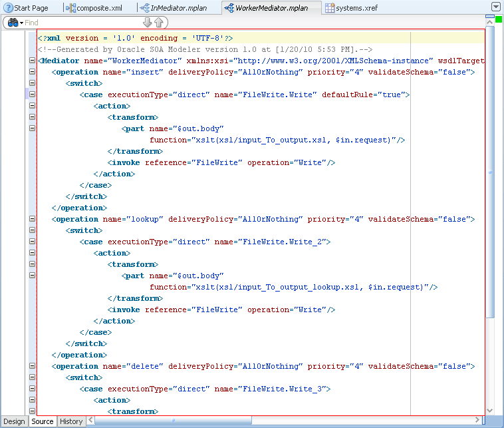Open the systems.xref tab
The image size is (504, 428).
pos(352,8)
